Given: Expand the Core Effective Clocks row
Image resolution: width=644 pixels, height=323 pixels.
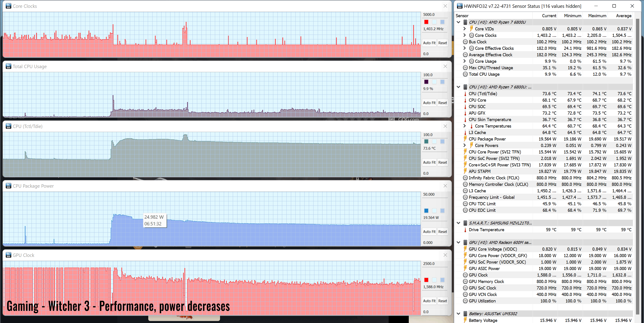Looking at the screenshot, I should pos(464,48).
